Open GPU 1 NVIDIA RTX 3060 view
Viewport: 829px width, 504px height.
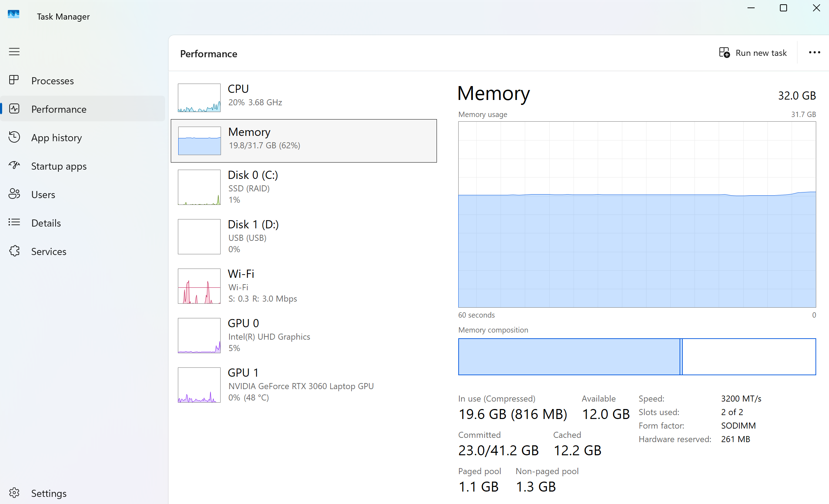(303, 385)
